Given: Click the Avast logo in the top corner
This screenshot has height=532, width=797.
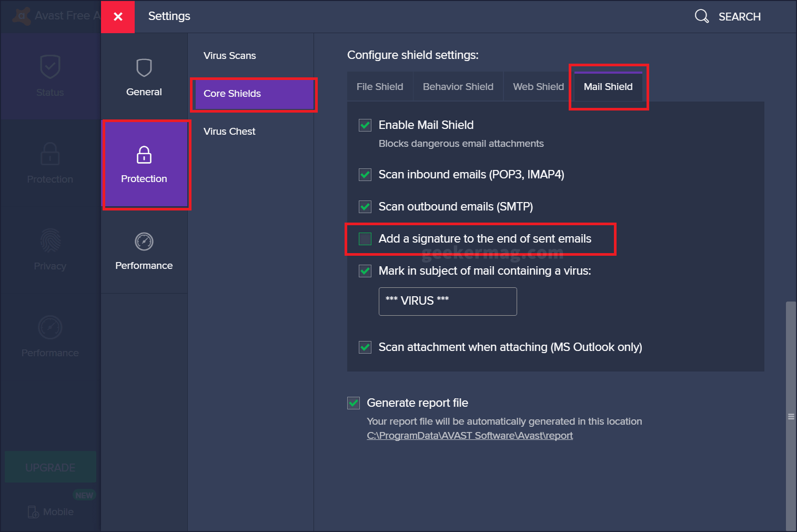Looking at the screenshot, I should point(21,16).
